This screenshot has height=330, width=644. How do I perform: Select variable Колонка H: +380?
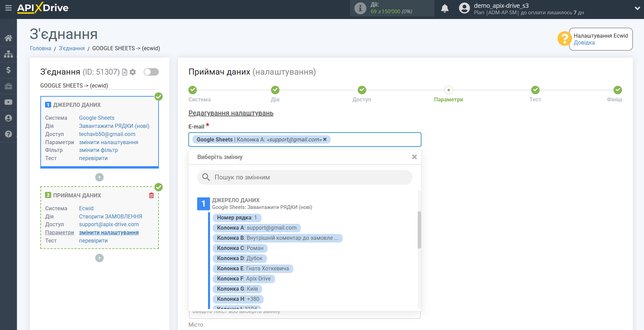click(238, 299)
